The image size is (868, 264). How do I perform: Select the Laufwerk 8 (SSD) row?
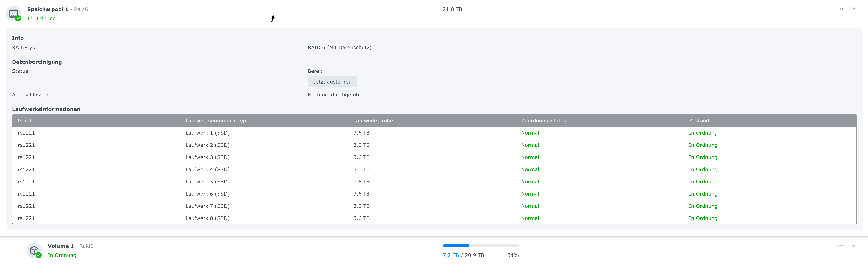coord(208,218)
